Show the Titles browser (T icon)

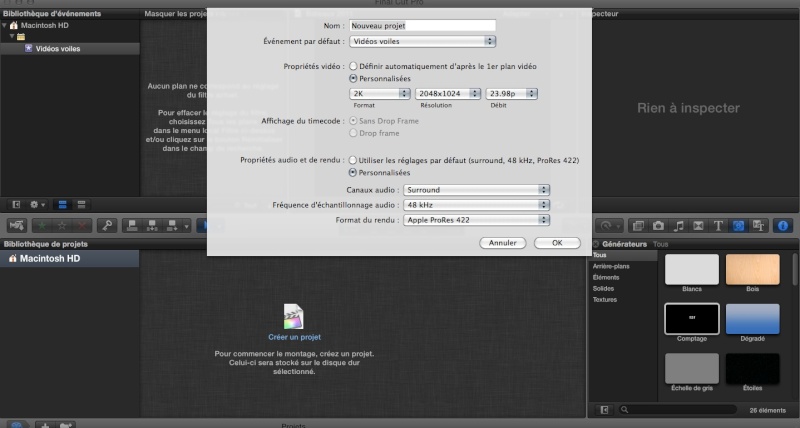pos(719,226)
